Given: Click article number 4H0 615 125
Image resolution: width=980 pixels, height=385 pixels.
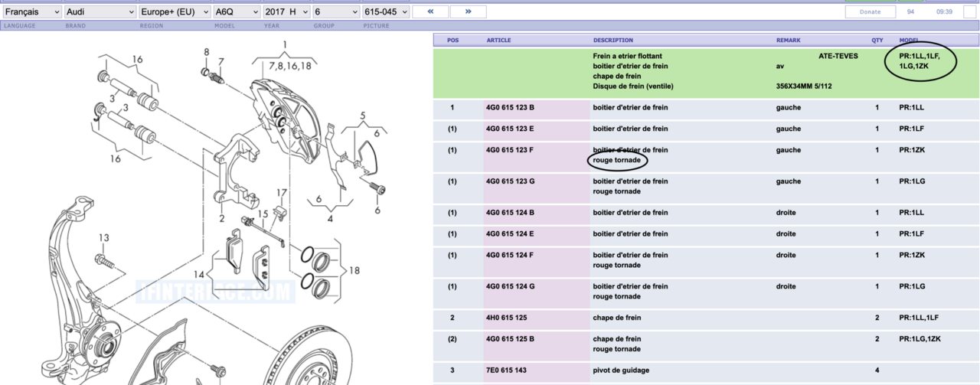Looking at the screenshot, I should pyautogui.click(x=507, y=318).
